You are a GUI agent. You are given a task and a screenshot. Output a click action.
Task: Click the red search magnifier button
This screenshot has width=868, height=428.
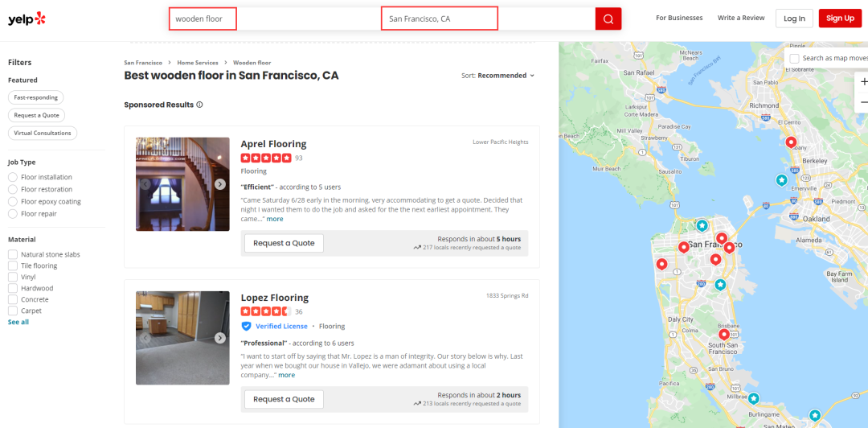pyautogui.click(x=608, y=19)
